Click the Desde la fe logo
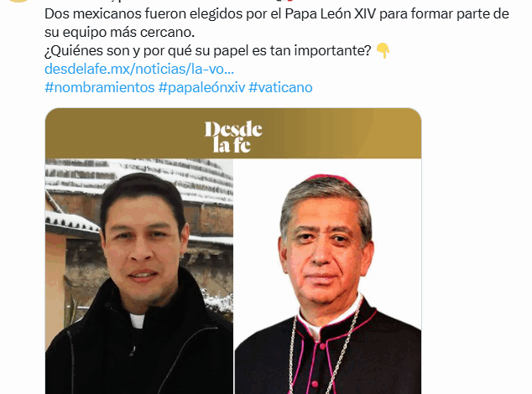 [233, 137]
